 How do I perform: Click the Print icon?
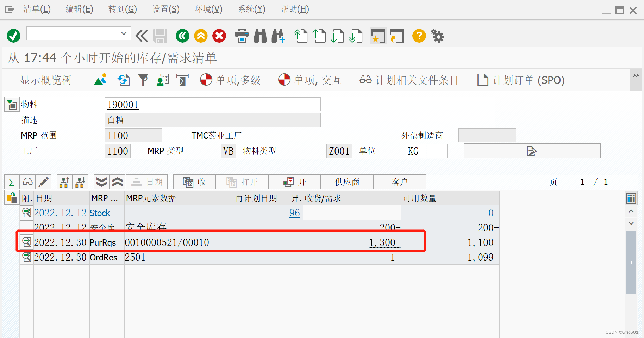(242, 36)
